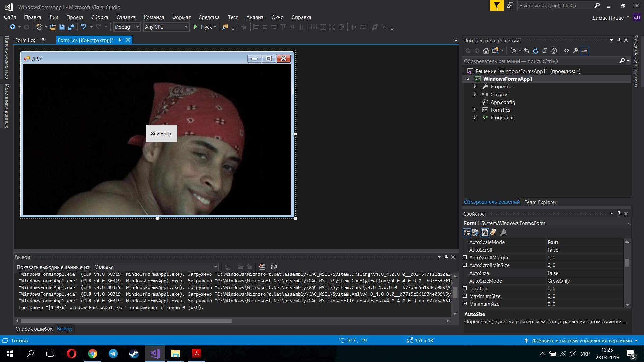Clear all output with the clear icon
The width and height of the screenshot is (644, 362).
262,267
